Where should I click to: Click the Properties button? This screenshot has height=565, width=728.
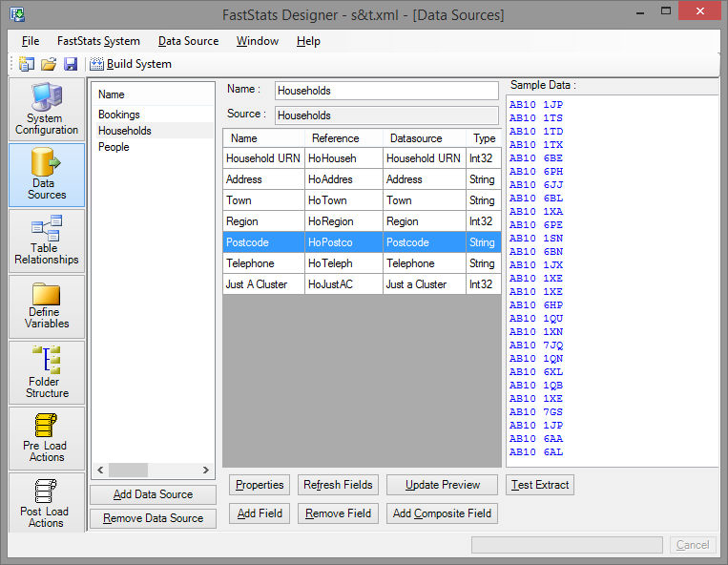[x=260, y=485]
